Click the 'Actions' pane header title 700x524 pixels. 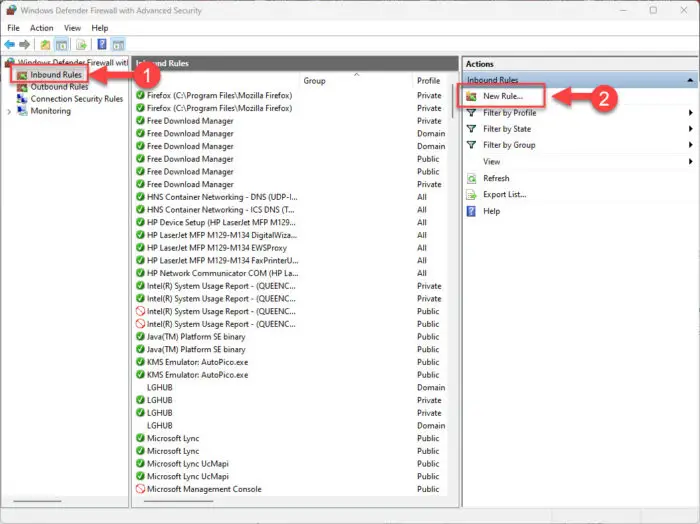pyautogui.click(x=479, y=64)
